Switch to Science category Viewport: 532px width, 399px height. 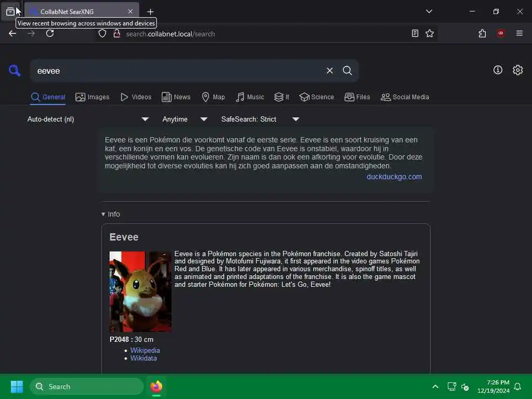point(316,97)
